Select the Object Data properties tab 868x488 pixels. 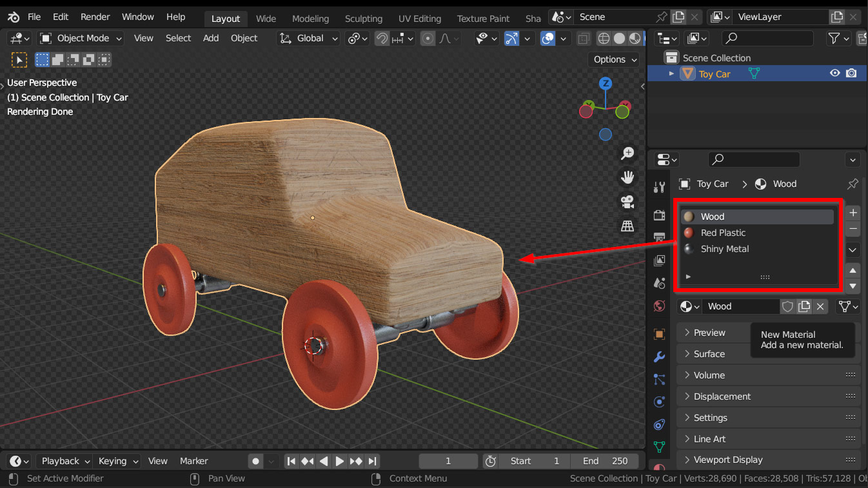click(x=659, y=447)
